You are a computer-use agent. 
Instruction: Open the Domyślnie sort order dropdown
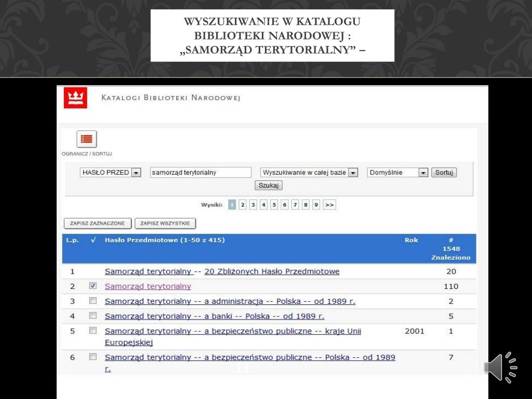(x=397, y=172)
